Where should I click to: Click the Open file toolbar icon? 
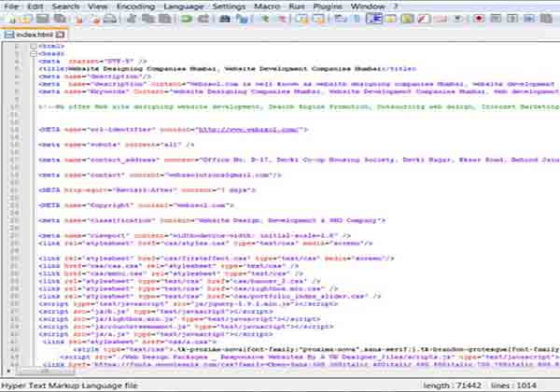click(27, 19)
